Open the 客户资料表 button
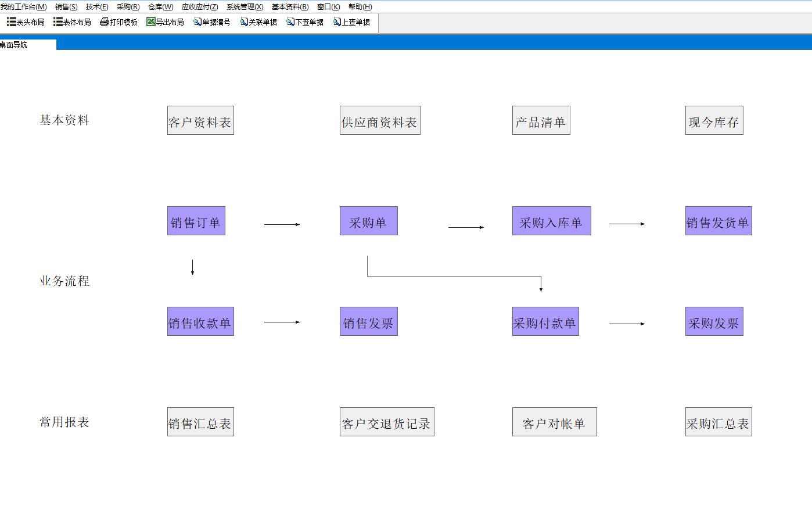This screenshot has width=812, height=513. click(200, 121)
